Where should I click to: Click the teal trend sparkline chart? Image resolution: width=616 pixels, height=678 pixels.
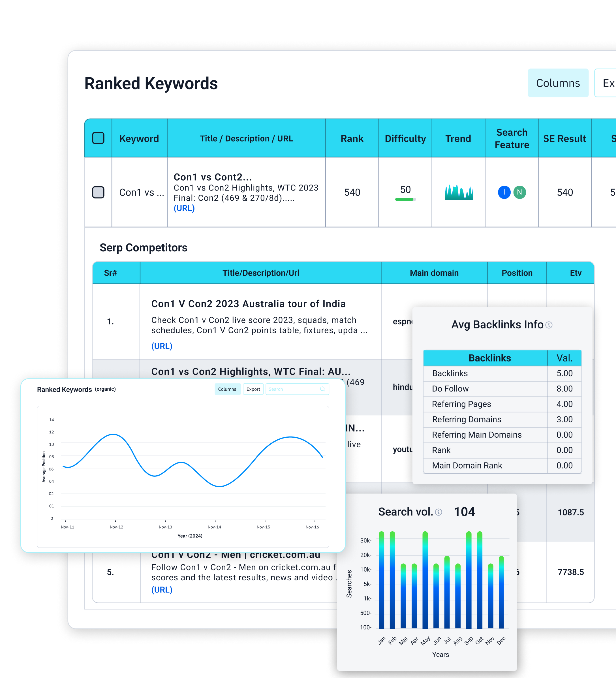[458, 193]
